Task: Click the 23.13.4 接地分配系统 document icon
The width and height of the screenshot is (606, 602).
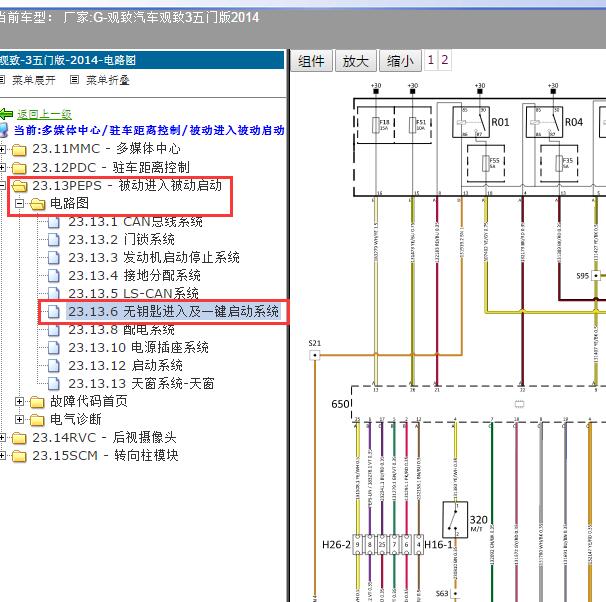Action: click(x=54, y=275)
